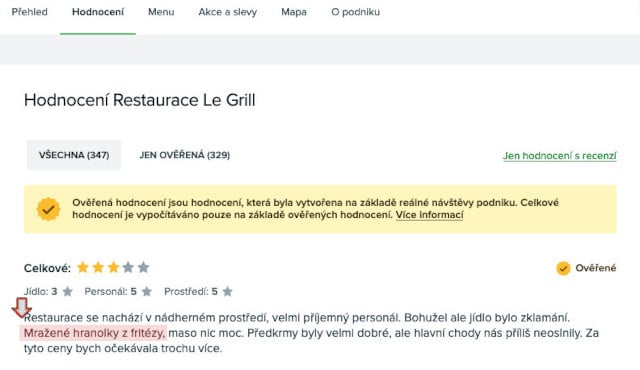Filter by JEN OVĚŘENÁ (329)

coord(184,155)
